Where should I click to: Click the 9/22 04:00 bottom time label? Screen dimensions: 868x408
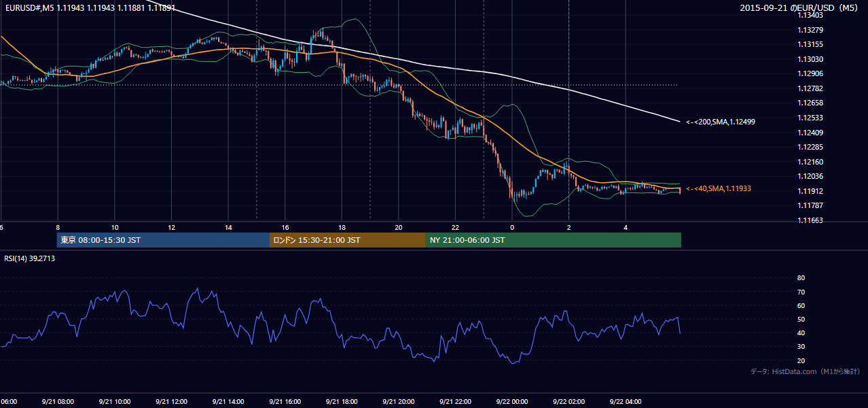pos(626,401)
